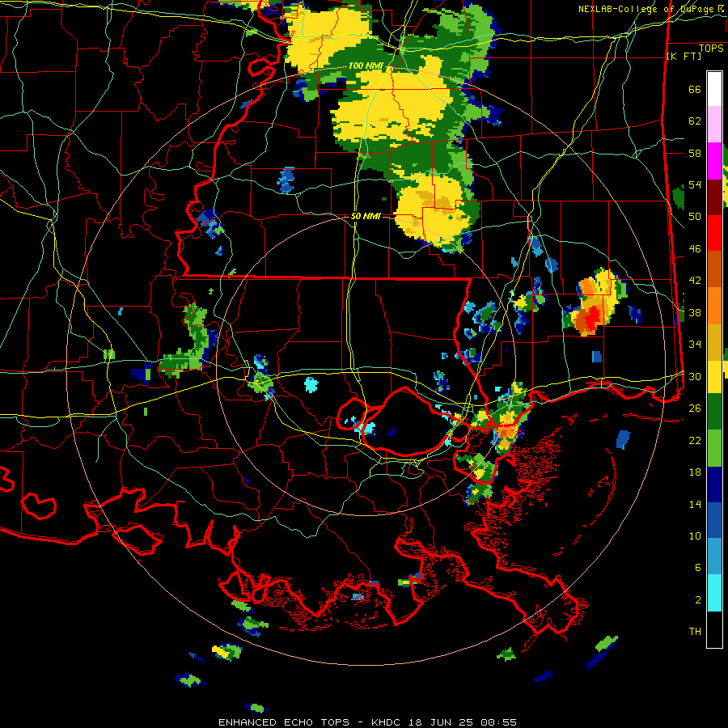Screen dimensions: 728x728
Task: Select the dark red legend swatch
Action: (x=714, y=197)
